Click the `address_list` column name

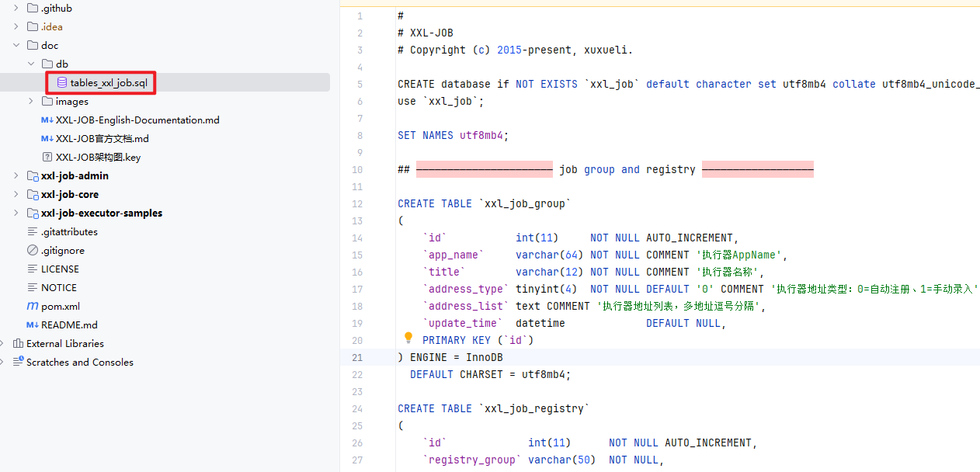coord(466,306)
